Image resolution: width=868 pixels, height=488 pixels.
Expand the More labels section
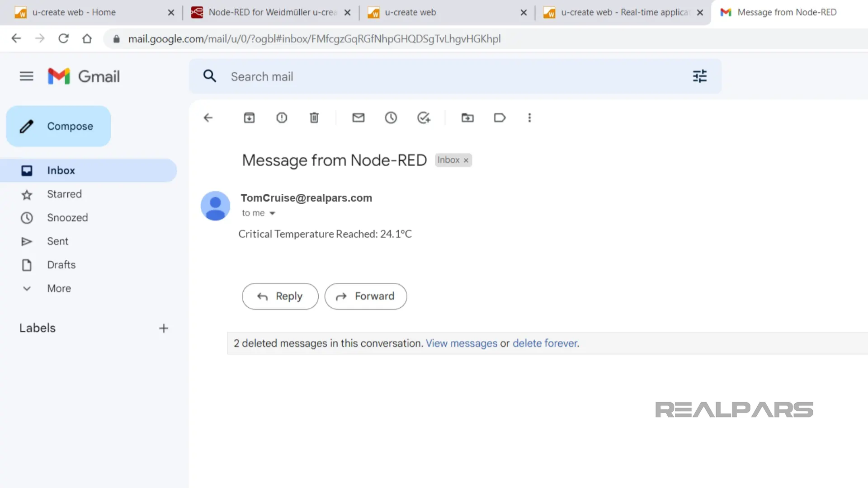click(x=59, y=288)
